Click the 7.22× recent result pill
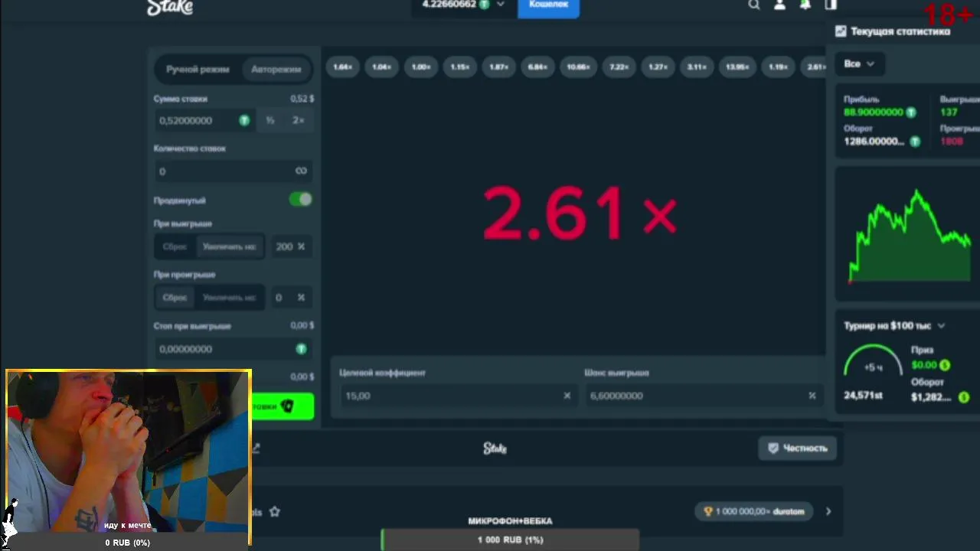 tap(619, 67)
